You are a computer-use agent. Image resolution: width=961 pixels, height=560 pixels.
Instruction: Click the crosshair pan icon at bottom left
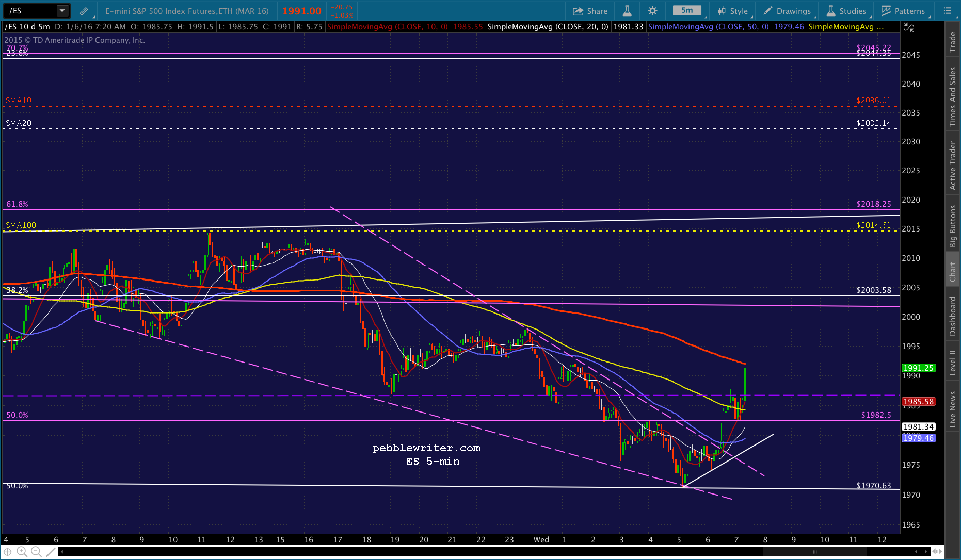[x=8, y=552]
